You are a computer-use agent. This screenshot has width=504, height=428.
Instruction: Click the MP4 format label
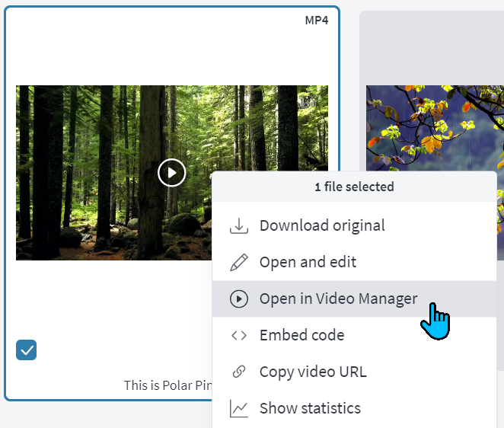click(x=317, y=21)
